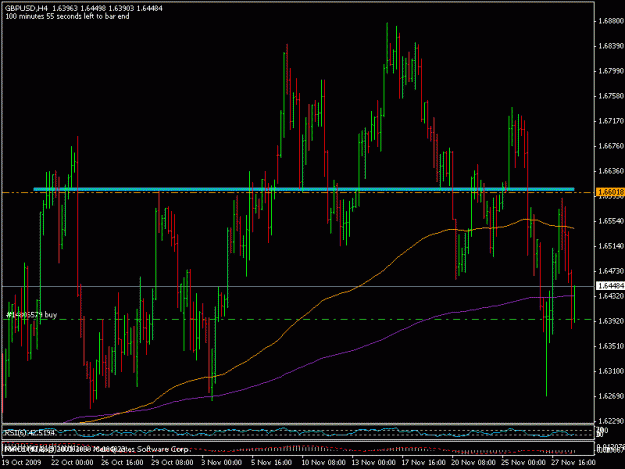This screenshot has width=625, height=469.
Task: Click the 1.68800 price scale label
Action: tap(611, 21)
